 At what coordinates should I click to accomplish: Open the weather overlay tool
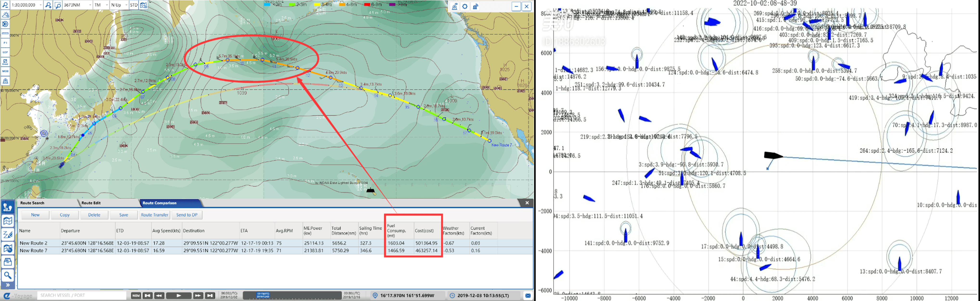click(5, 15)
